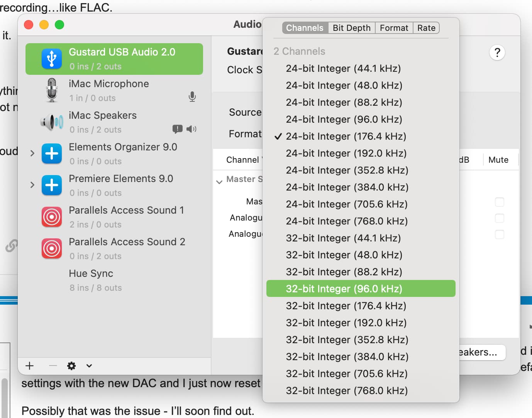Select the Hue Sync device row

click(x=114, y=280)
